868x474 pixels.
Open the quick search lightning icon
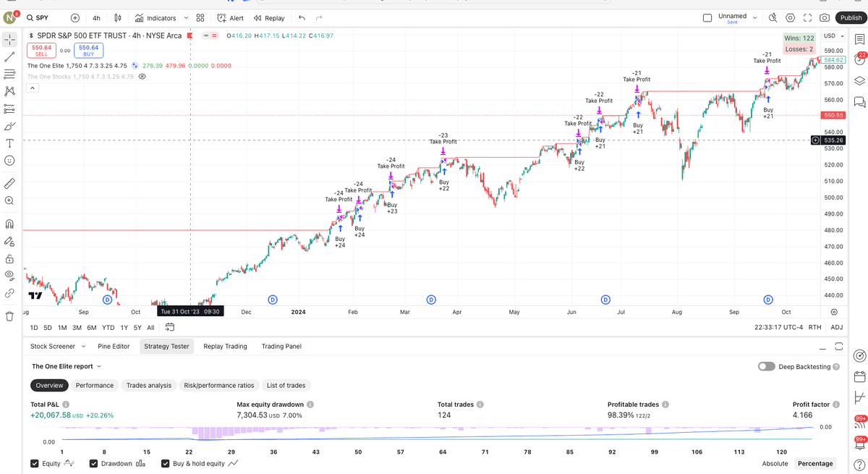coord(773,18)
